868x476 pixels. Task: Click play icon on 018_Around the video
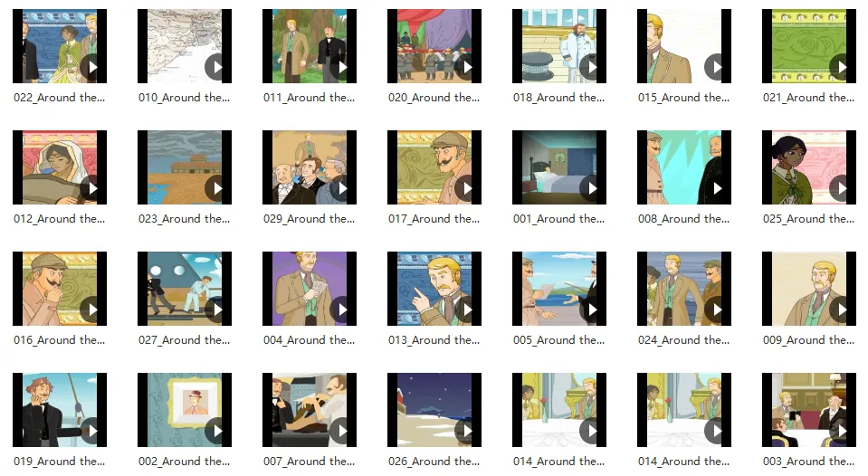tap(591, 68)
